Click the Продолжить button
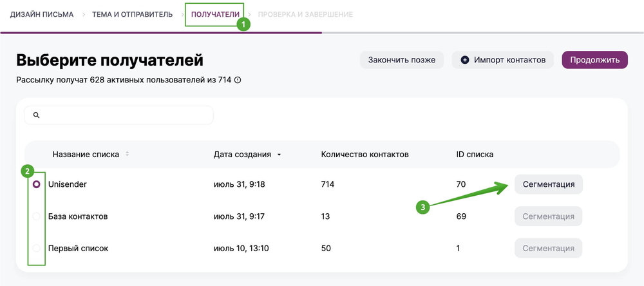 point(594,60)
